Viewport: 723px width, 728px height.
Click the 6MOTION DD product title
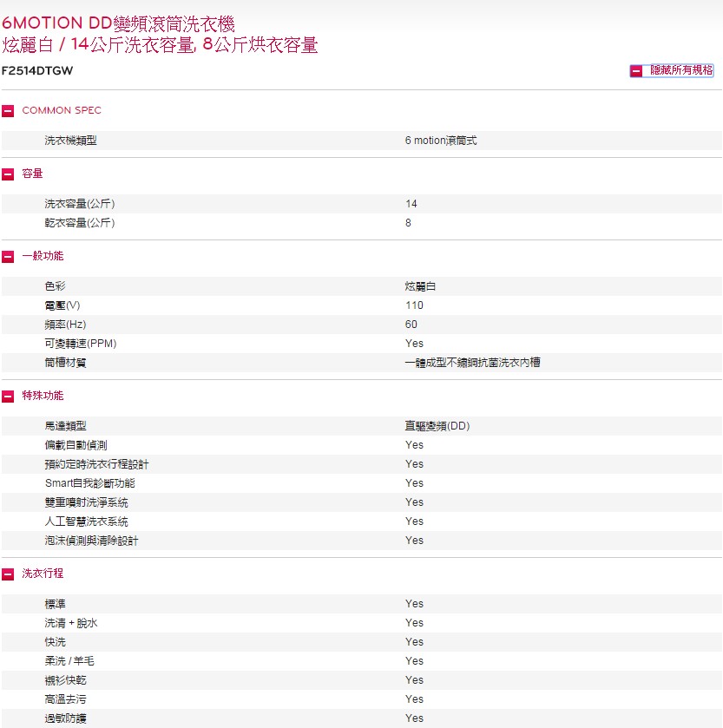click(x=118, y=23)
